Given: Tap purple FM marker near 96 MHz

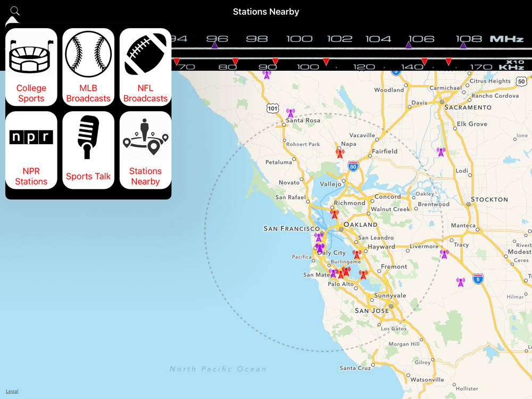Looking at the screenshot, I should (214, 45).
